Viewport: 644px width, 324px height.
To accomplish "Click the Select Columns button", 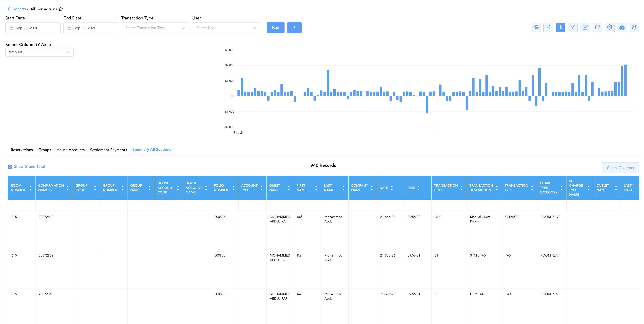I will [620, 168].
